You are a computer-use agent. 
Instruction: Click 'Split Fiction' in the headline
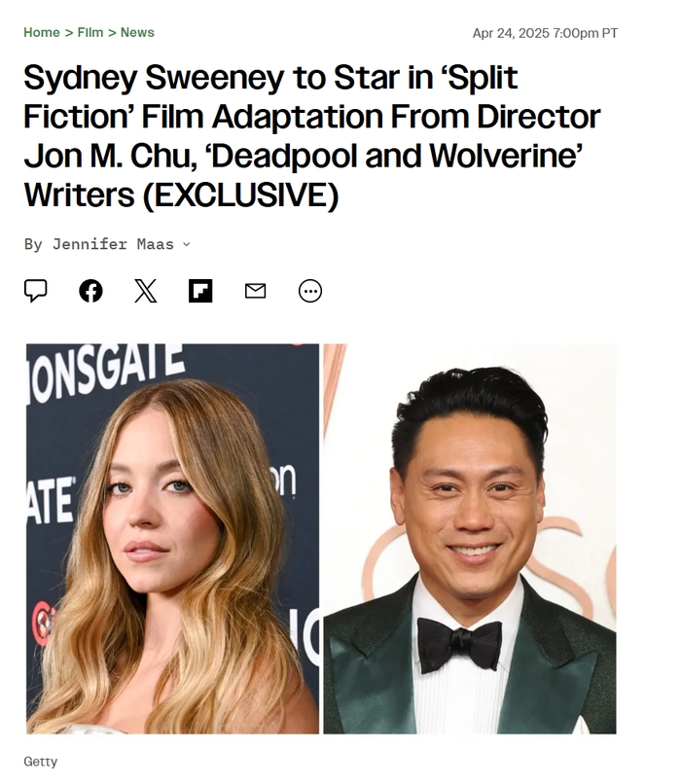(270, 97)
